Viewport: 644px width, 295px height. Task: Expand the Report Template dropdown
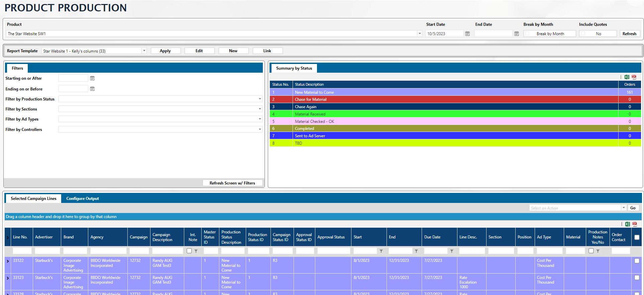coord(144,51)
